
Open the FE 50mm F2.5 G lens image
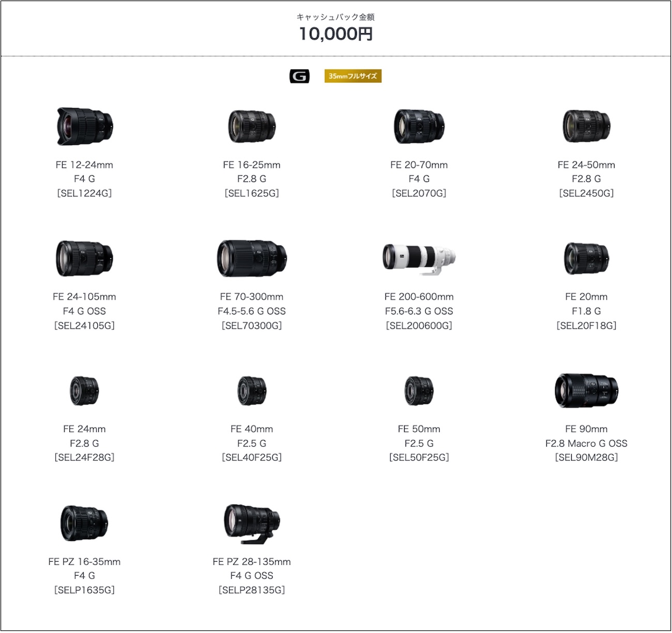(x=419, y=391)
